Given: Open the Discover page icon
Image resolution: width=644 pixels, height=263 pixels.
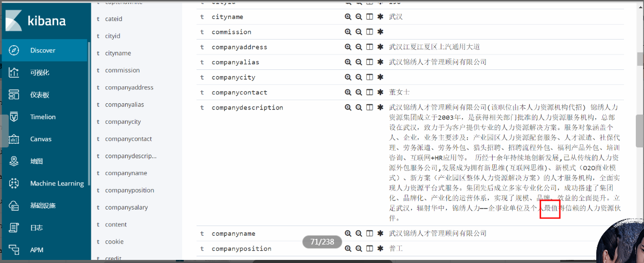Looking at the screenshot, I should (14, 50).
